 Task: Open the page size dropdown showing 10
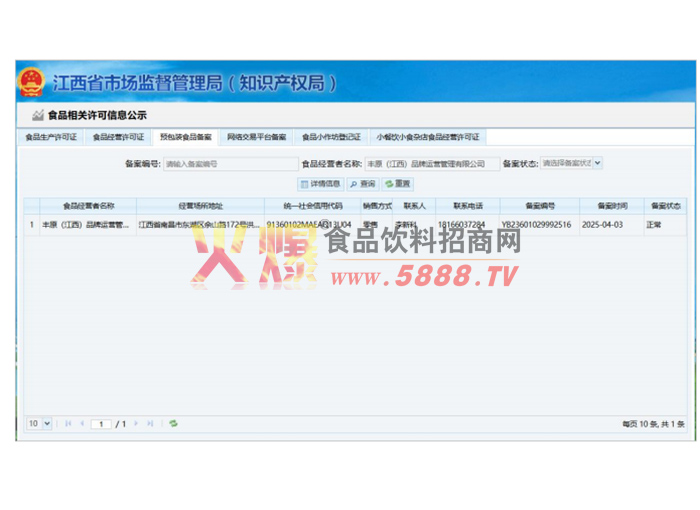coord(38,424)
